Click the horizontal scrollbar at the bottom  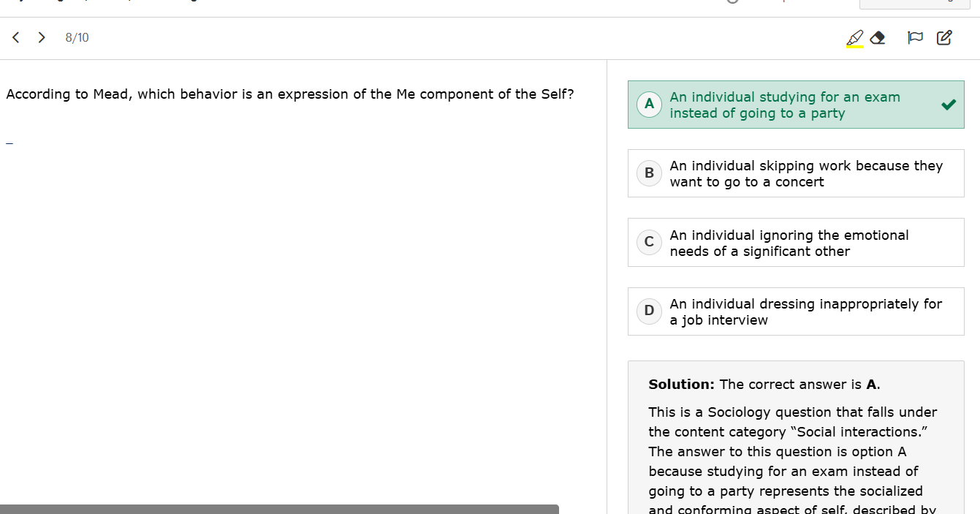click(279, 509)
